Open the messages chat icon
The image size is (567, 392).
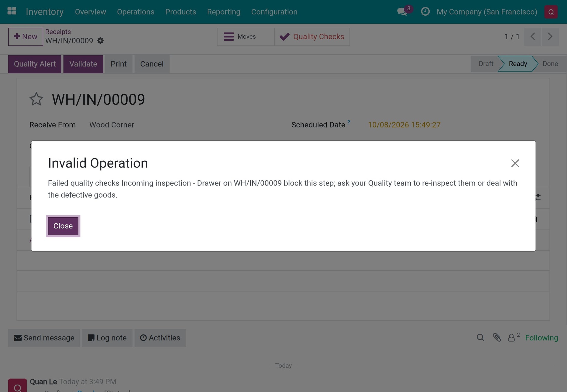click(402, 12)
